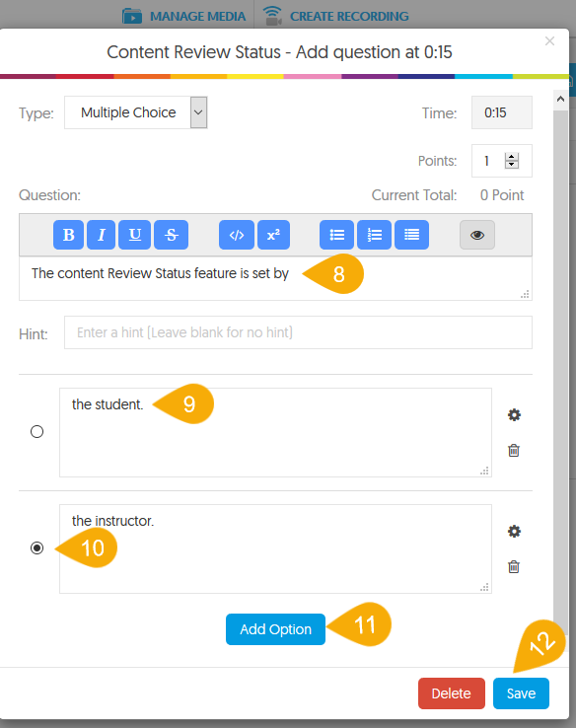Open Manage Media tab
The height and width of the screenshot is (728, 576).
coord(183,16)
